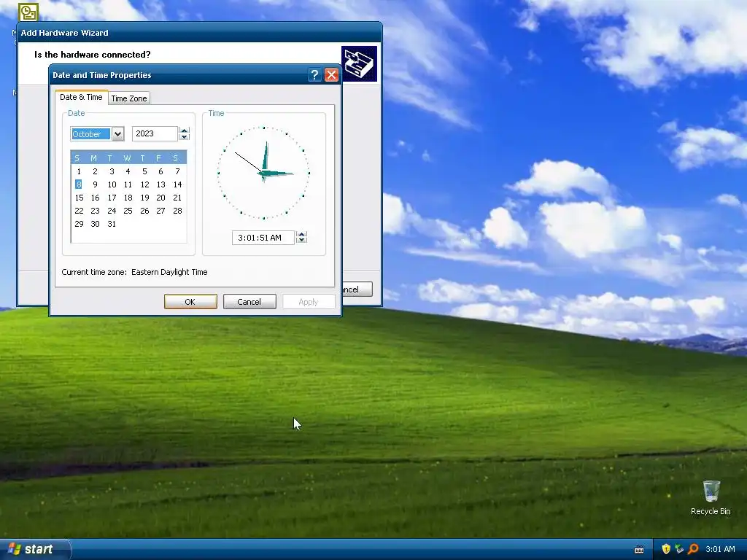747x560 pixels.
Task: Close the Date and Time Properties dialog
Action: click(x=332, y=75)
